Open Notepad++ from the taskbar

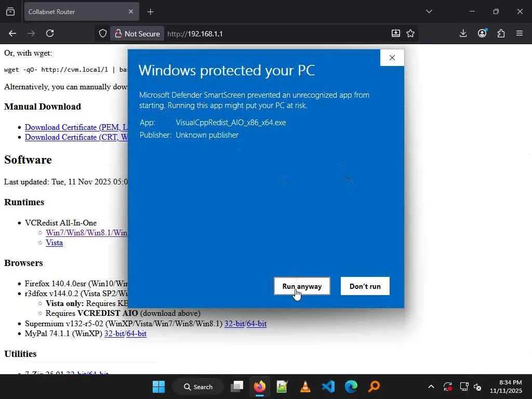282,387
